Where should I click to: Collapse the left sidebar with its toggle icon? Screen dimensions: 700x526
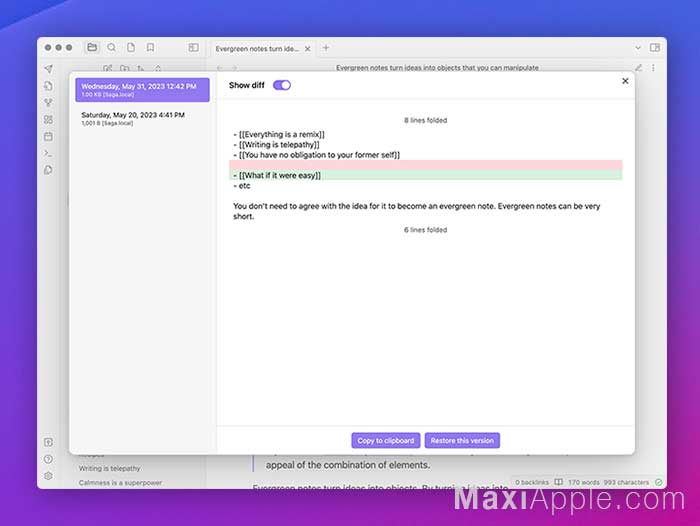[x=193, y=47]
